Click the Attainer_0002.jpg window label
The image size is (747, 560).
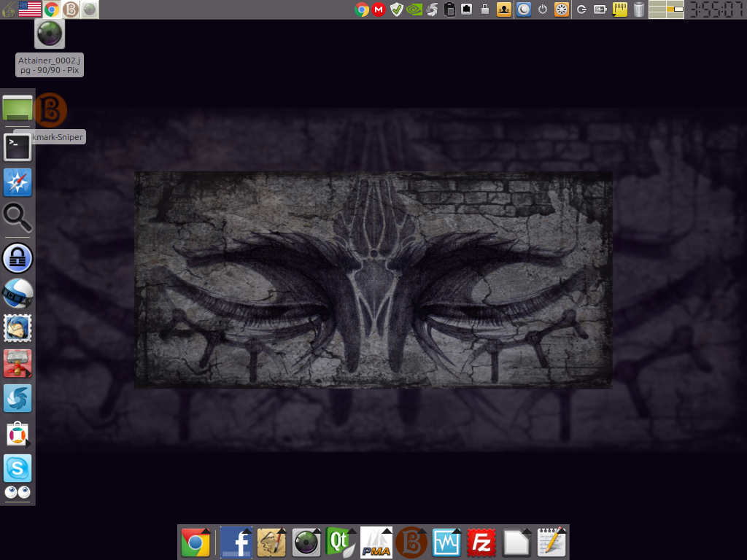pyautogui.click(x=50, y=65)
